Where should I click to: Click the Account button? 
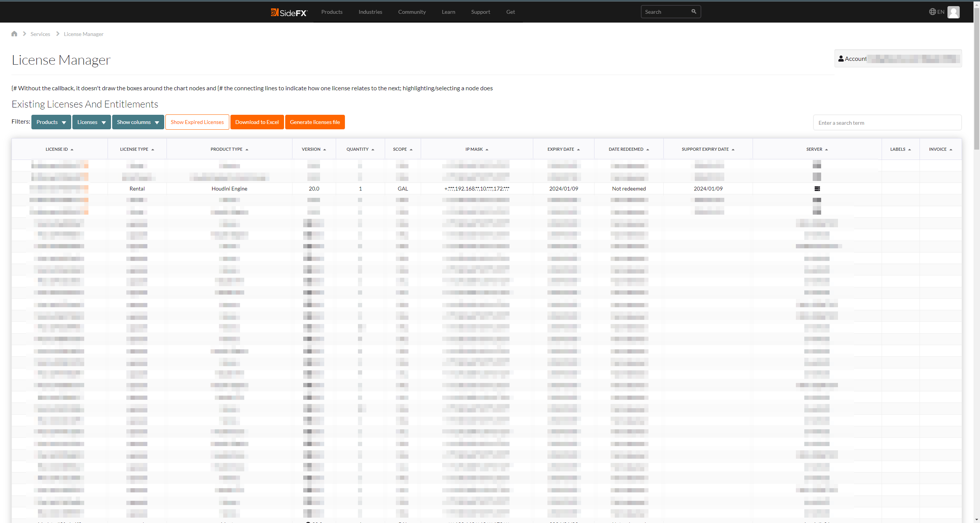(x=898, y=59)
